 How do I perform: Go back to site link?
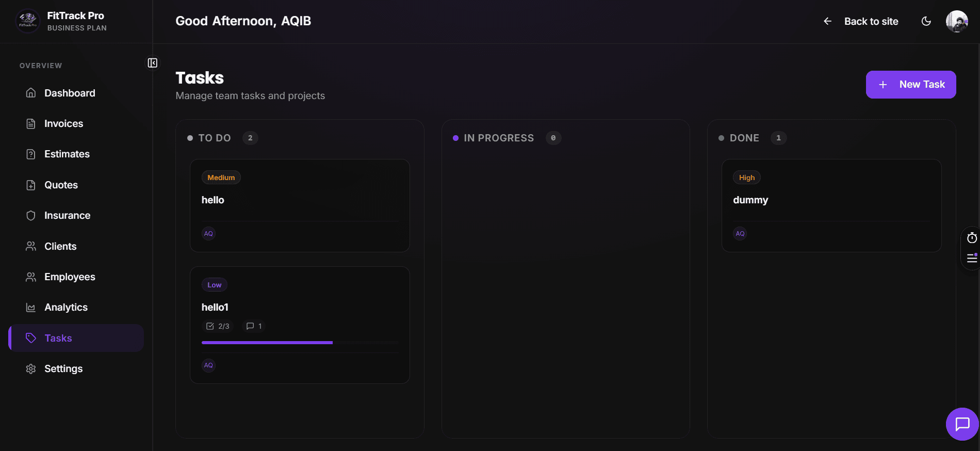pyautogui.click(x=861, y=21)
